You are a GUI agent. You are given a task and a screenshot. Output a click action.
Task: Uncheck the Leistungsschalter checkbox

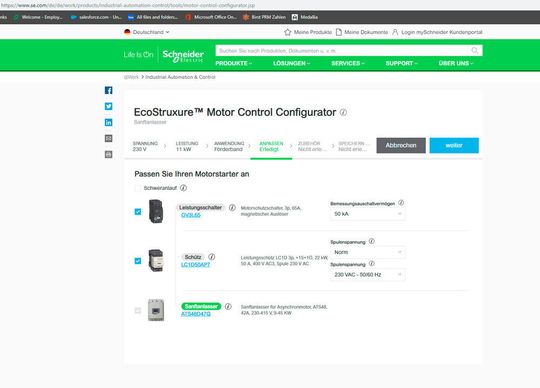coord(138,211)
